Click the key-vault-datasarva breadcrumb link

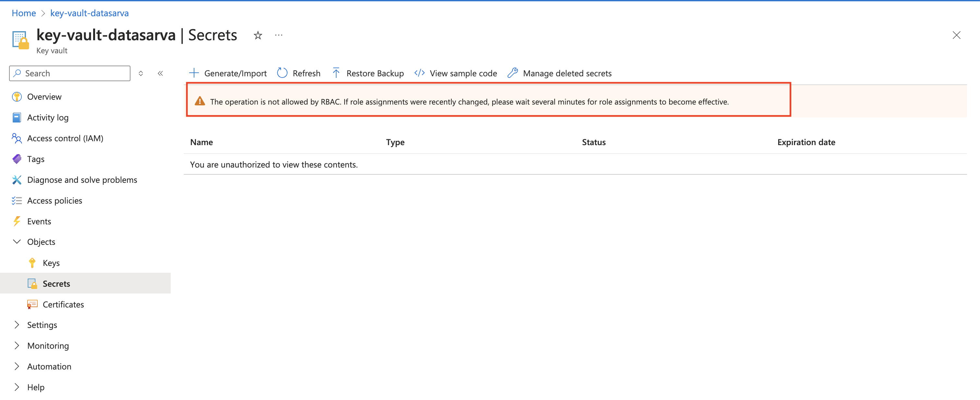90,13
